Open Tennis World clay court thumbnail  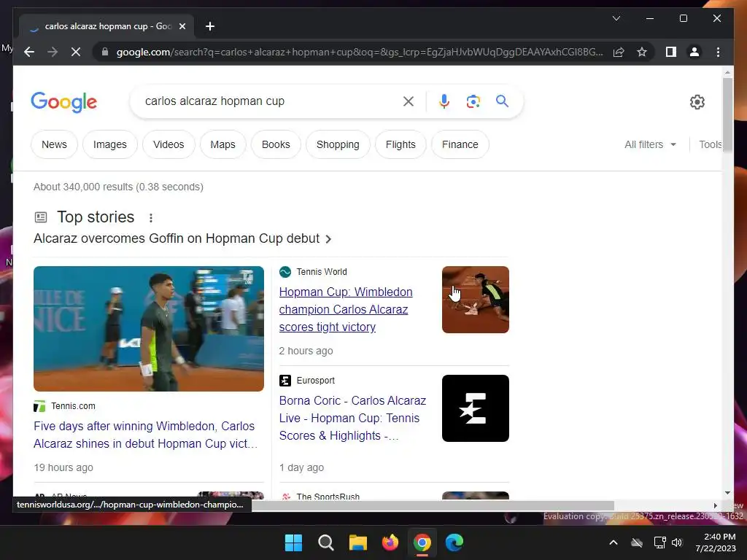point(476,300)
